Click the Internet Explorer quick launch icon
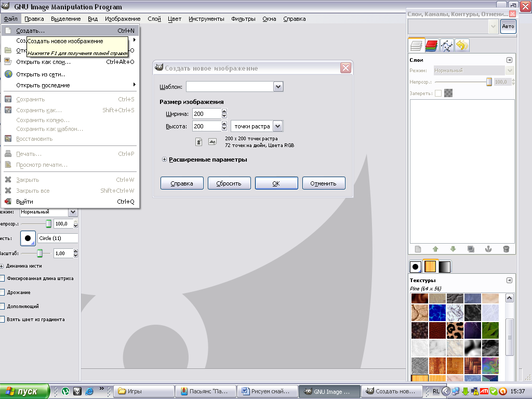Screen dimensions: 532x399 coord(89,391)
